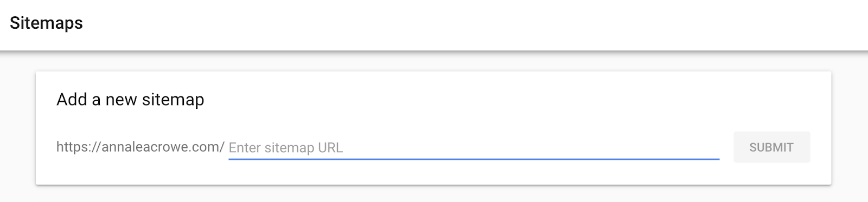Click the white Add a new sitemap card
This screenshot has width=868, height=202.
click(x=433, y=128)
